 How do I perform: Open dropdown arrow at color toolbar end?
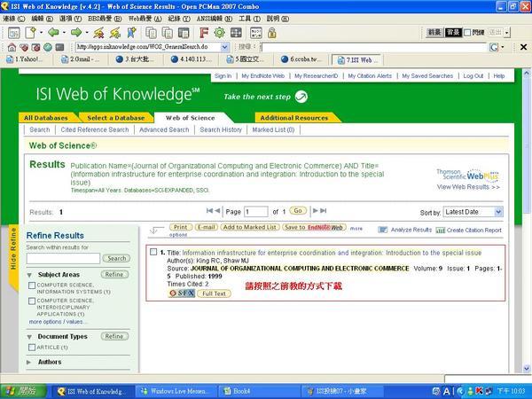tap(507, 33)
